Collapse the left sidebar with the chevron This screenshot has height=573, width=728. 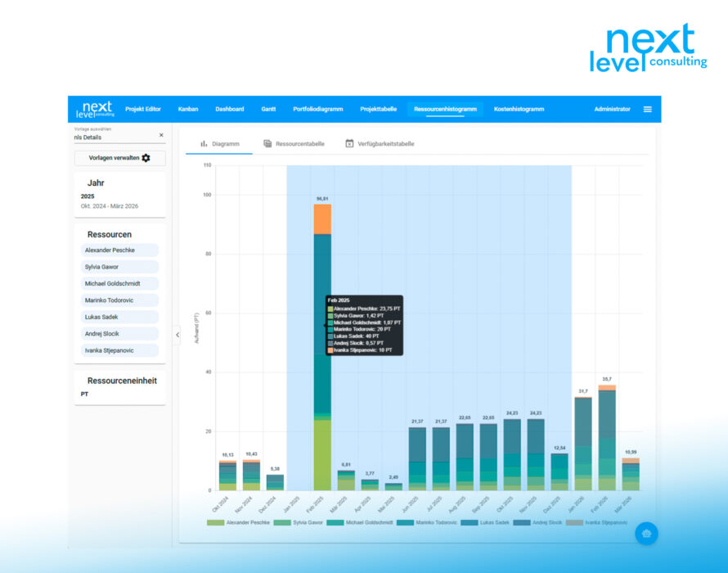(x=178, y=334)
